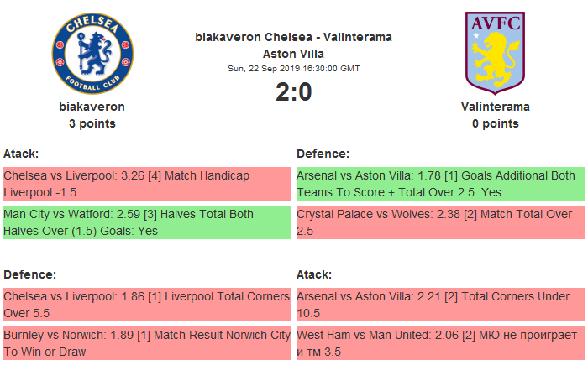The width and height of the screenshot is (588, 386).
Task: Click the Chelsea Football Club crest
Action: pos(92,53)
